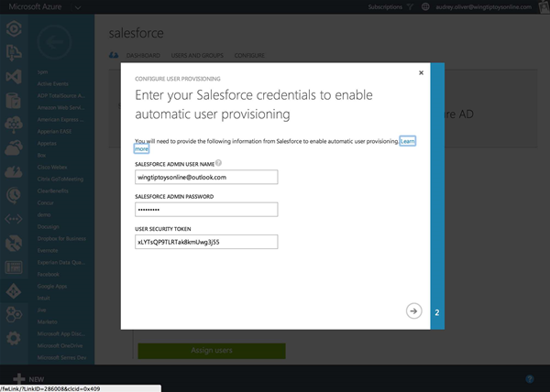The height and width of the screenshot is (392, 550).
Task: Click the cloud with lightning bolt icon
Action: [x=14, y=171]
